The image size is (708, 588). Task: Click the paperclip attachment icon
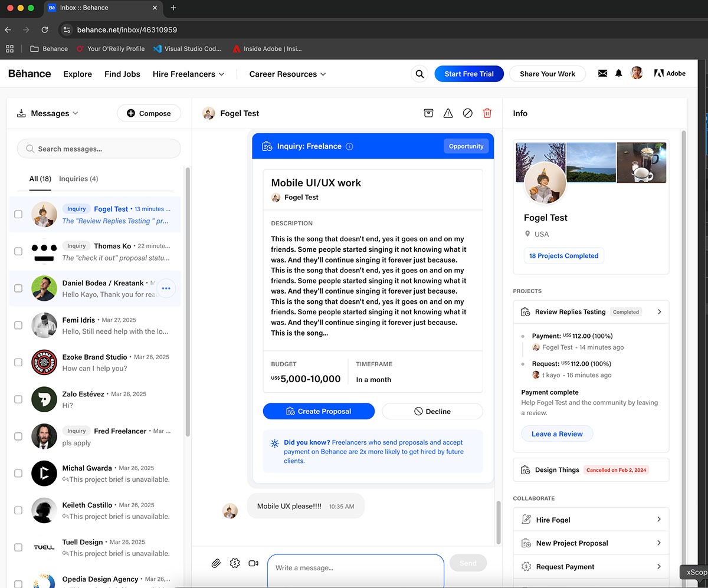tap(216, 563)
